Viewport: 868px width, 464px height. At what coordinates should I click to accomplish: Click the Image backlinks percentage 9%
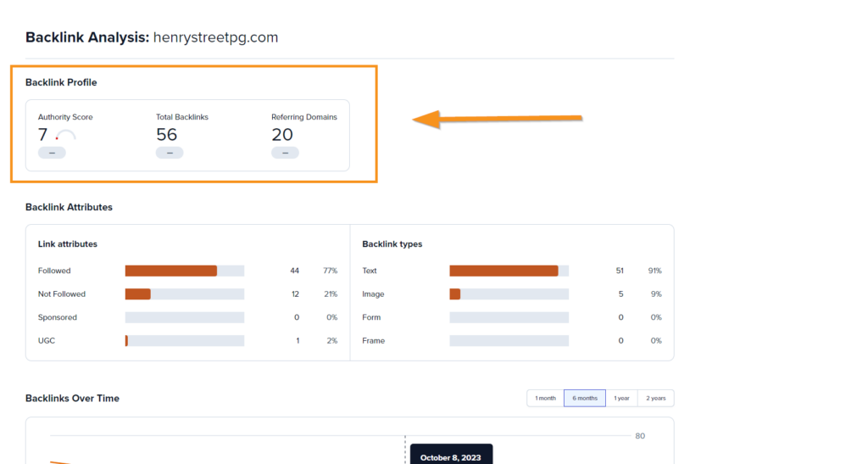657,294
